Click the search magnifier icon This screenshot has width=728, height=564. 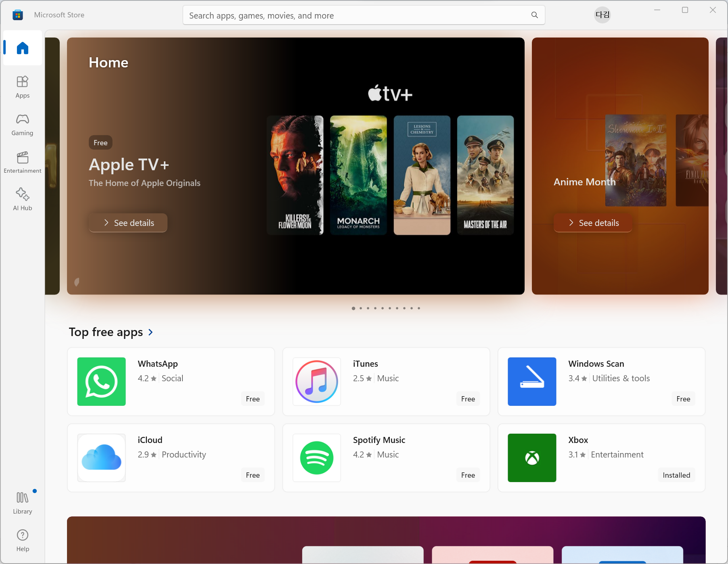534,15
